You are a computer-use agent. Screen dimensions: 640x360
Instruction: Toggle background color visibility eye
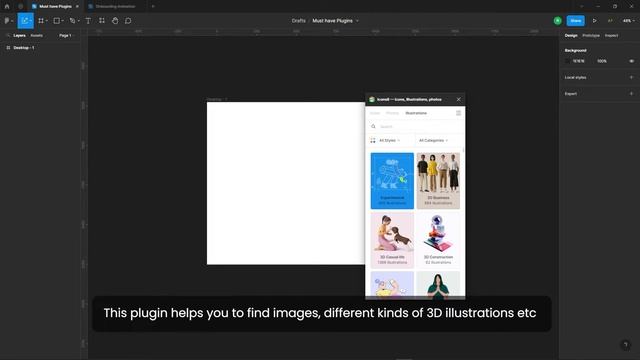click(631, 61)
